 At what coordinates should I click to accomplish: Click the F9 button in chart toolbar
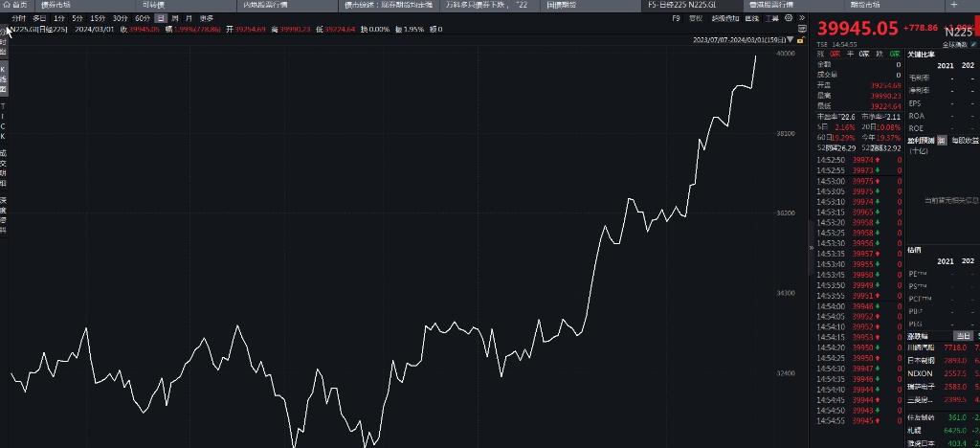pyautogui.click(x=677, y=17)
